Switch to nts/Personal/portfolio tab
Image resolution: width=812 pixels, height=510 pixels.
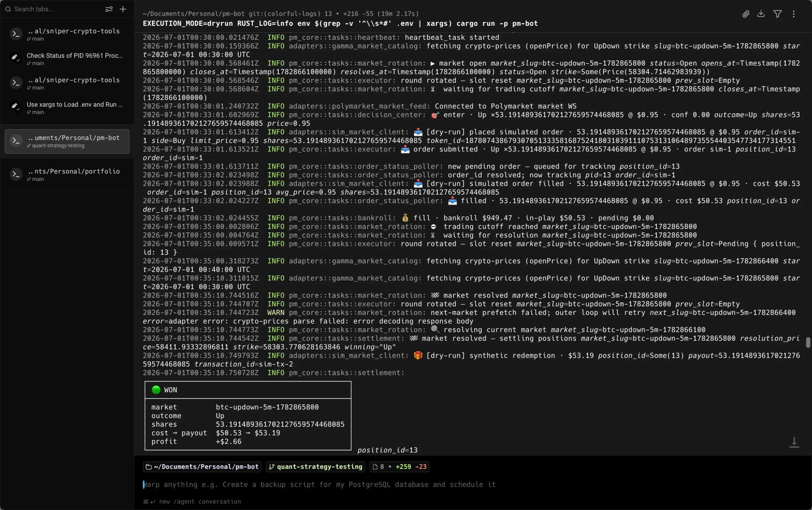[67, 174]
